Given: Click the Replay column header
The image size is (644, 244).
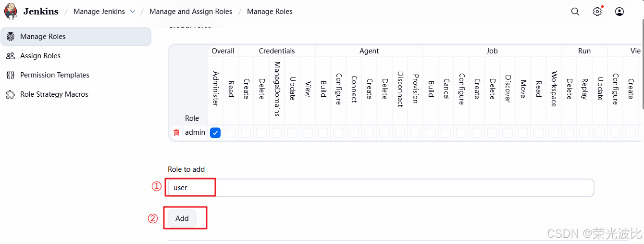Looking at the screenshot, I should [x=584, y=89].
